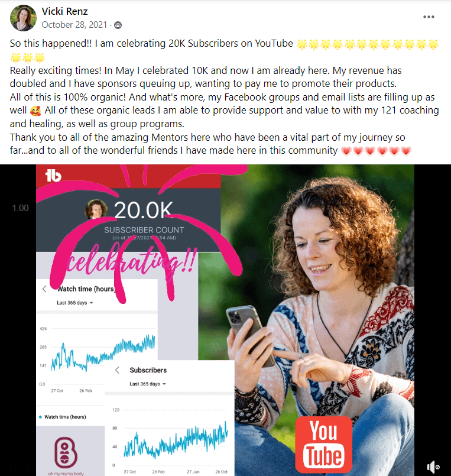Open Vicki Renz profile name link
This screenshot has height=476, width=451.
(x=64, y=11)
